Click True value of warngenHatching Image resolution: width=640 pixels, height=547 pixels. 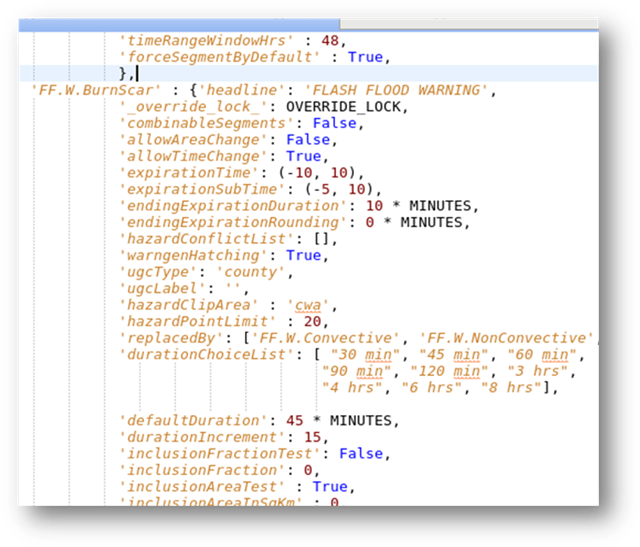(x=304, y=256)
